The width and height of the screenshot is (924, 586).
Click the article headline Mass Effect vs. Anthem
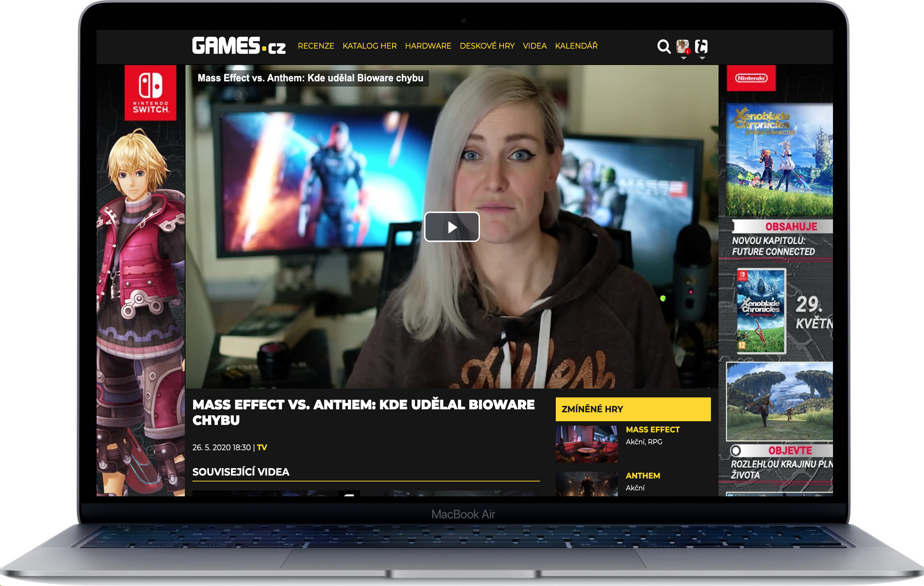364,412
